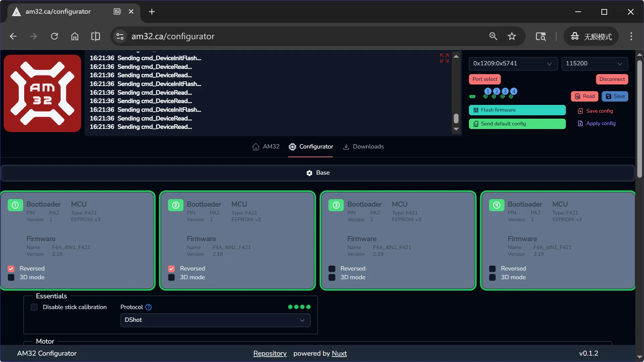This screenshot has width=644, height=362.
Task: Go to the AM32 home tab
Action: pos(266,146)
